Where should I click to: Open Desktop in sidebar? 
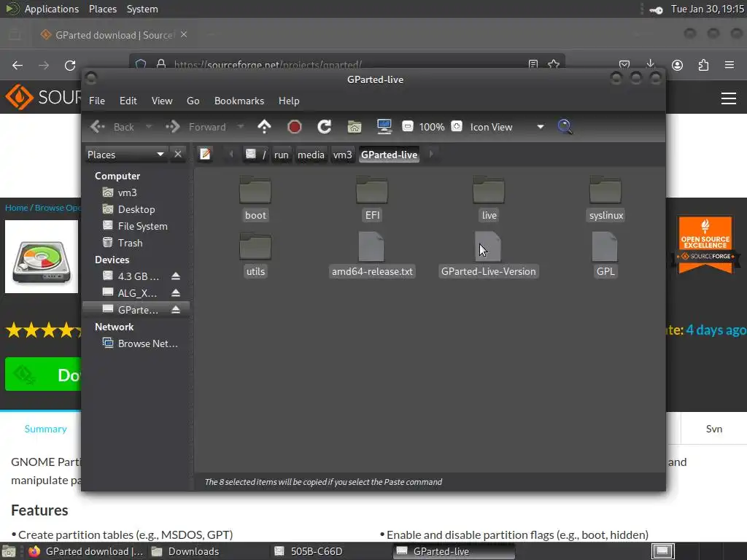(x=136, y=209)
